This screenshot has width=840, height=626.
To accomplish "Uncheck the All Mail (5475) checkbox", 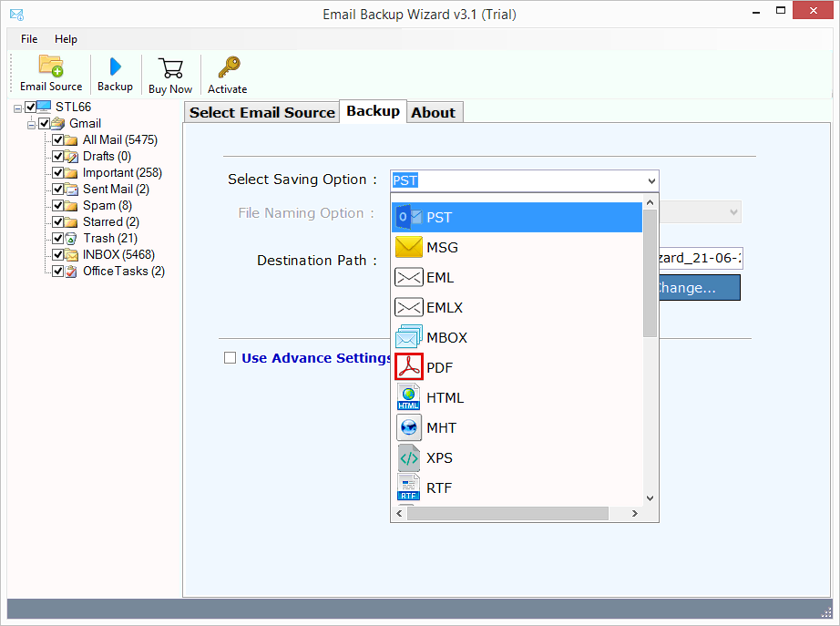I will [x=58, y=140].
